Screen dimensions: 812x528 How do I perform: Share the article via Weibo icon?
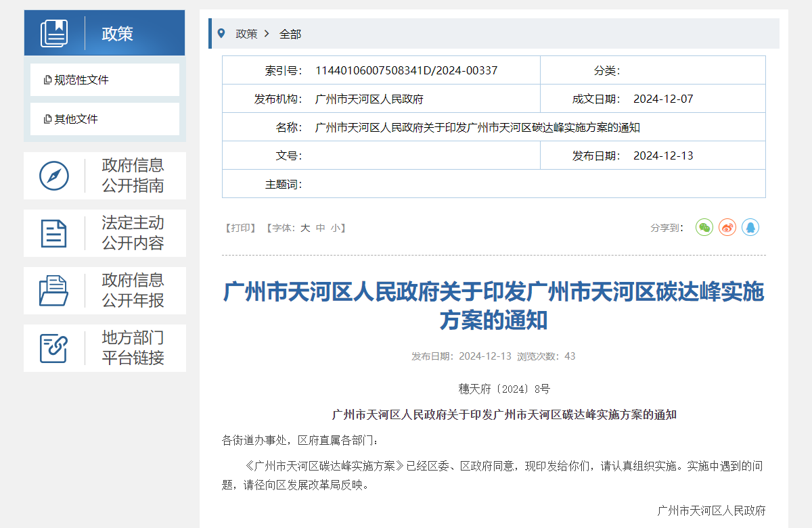coord(727,228)
